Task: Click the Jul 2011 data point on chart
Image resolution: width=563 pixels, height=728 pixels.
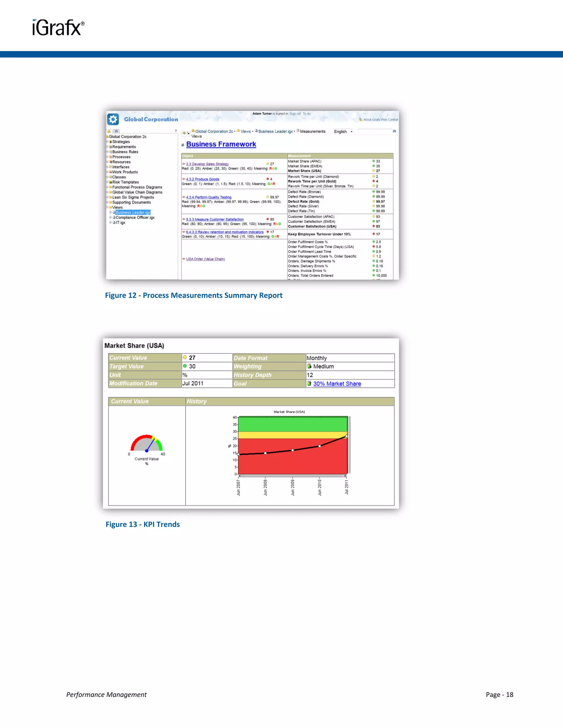Action: click(x=347, y=436)
